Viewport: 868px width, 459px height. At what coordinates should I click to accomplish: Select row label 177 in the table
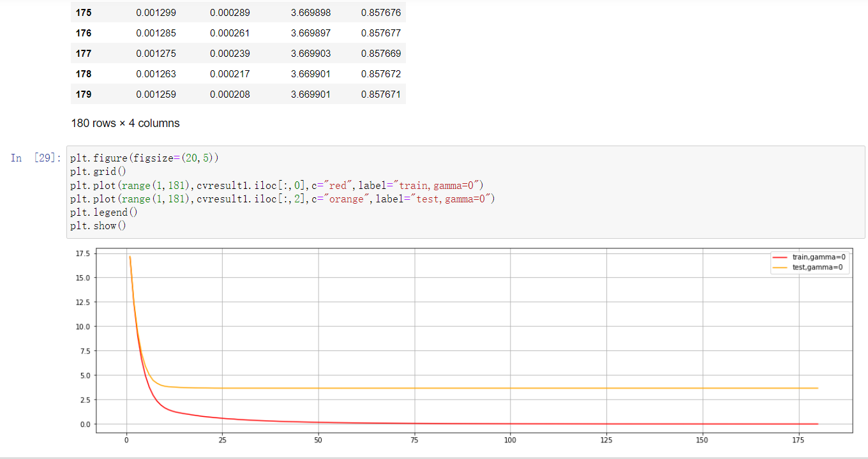[84, 53]
